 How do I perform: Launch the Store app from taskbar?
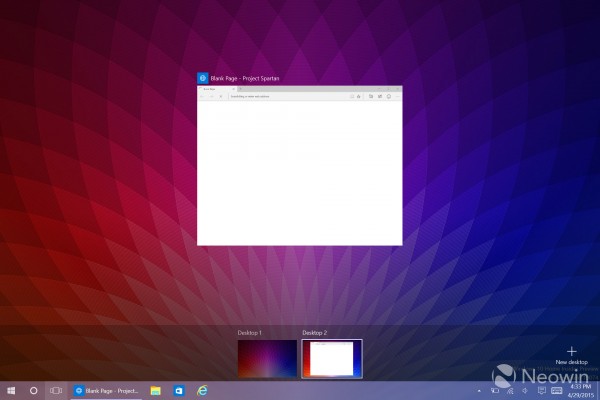[181, 389]
